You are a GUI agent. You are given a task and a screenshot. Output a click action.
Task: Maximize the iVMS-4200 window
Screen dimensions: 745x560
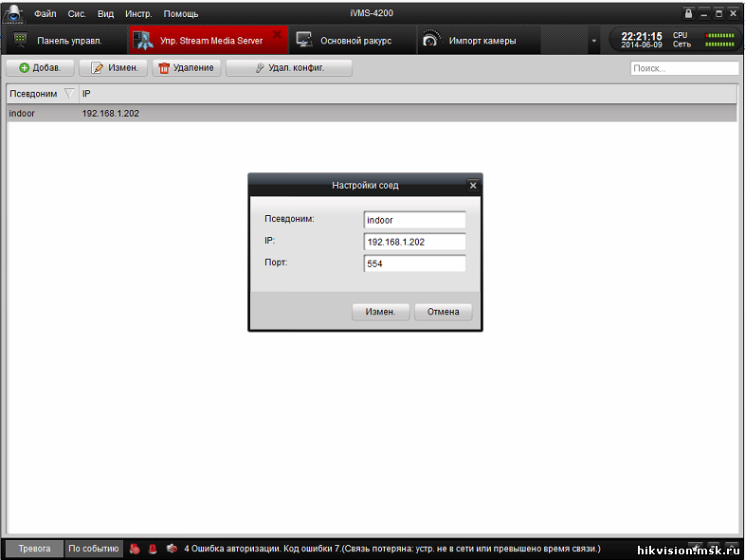click(x=718, y=14)
